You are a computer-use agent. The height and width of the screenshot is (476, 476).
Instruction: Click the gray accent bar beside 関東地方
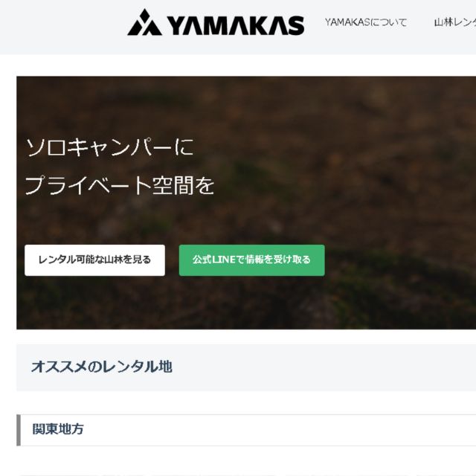tap(19, 430)
